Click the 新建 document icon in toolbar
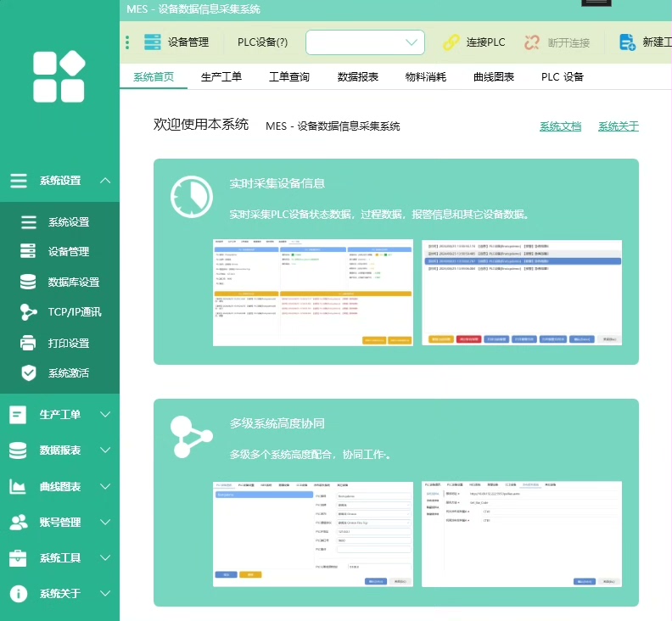 click(x=628, y=42)
